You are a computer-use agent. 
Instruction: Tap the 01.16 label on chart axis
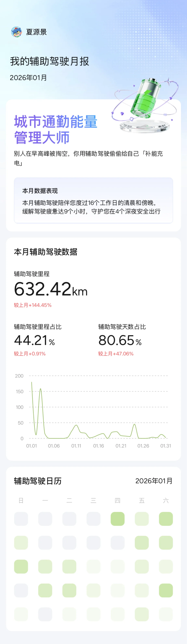coord(98,446)
